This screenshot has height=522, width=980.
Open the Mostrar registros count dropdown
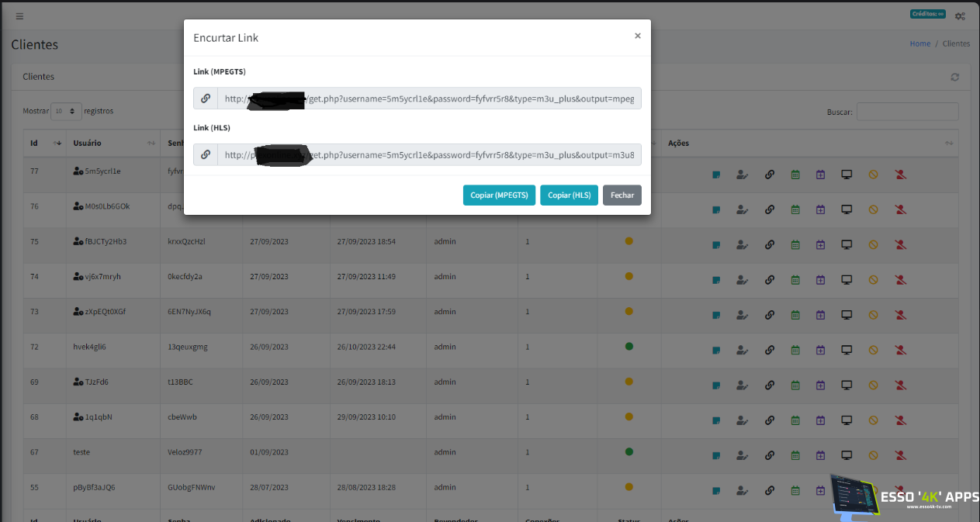point(66,111)
